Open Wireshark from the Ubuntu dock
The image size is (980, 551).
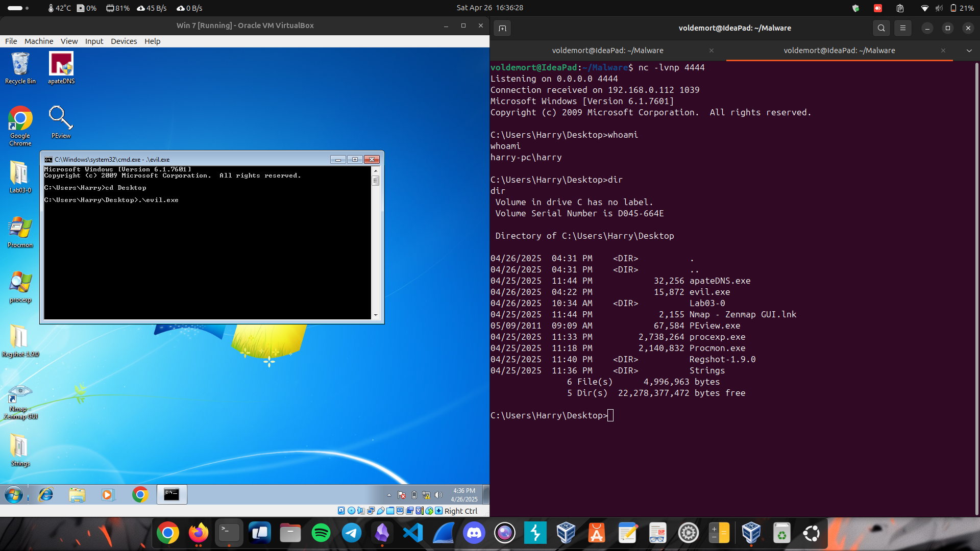coord(444,533)
